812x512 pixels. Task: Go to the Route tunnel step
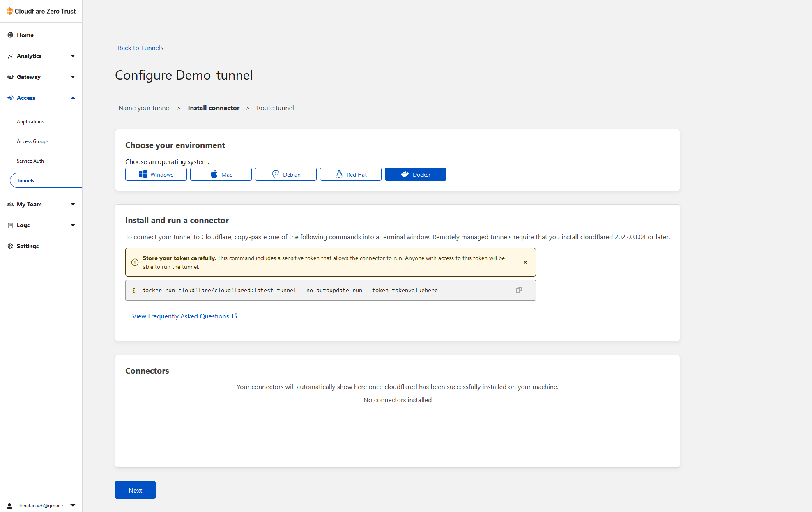275,108
